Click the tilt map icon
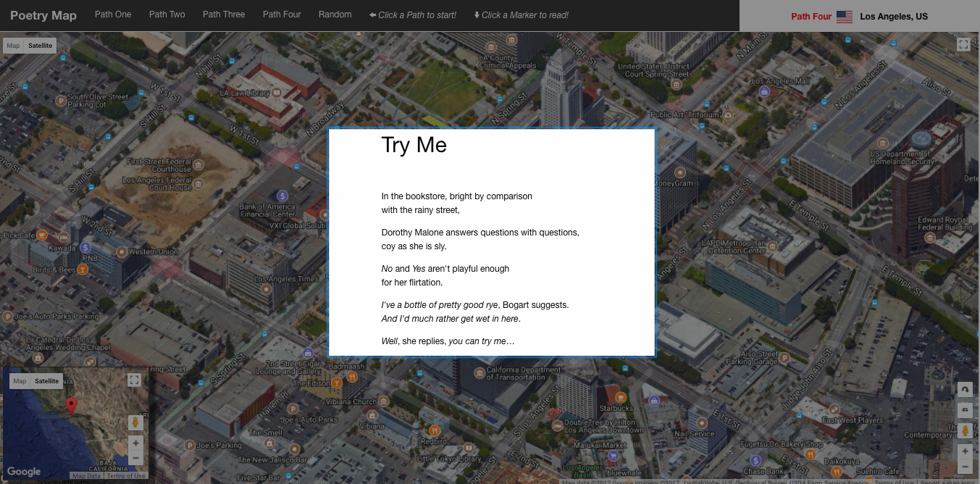Image resolution: width=980 pixels, height=484 pixels. click(965, 409)
